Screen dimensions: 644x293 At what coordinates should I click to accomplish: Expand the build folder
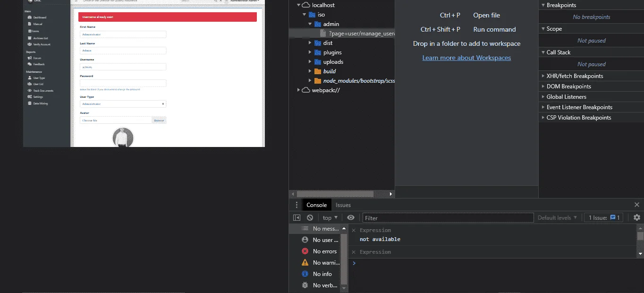(310, 71)
